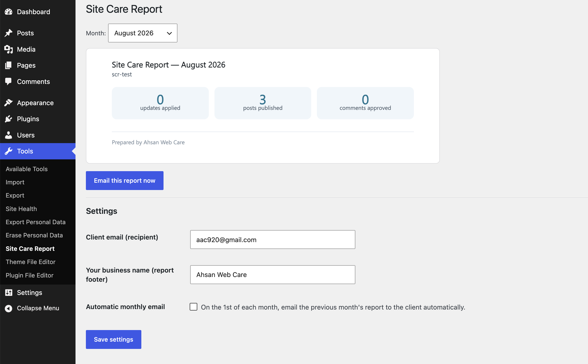Click the 'Your business name (report footer)' label

click(130, 275)
